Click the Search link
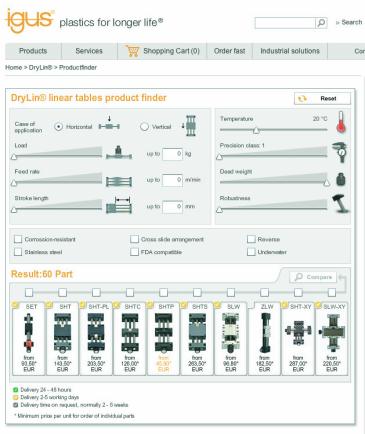The image size is (365, 434). pyautogui.click(x=352, y=22)
